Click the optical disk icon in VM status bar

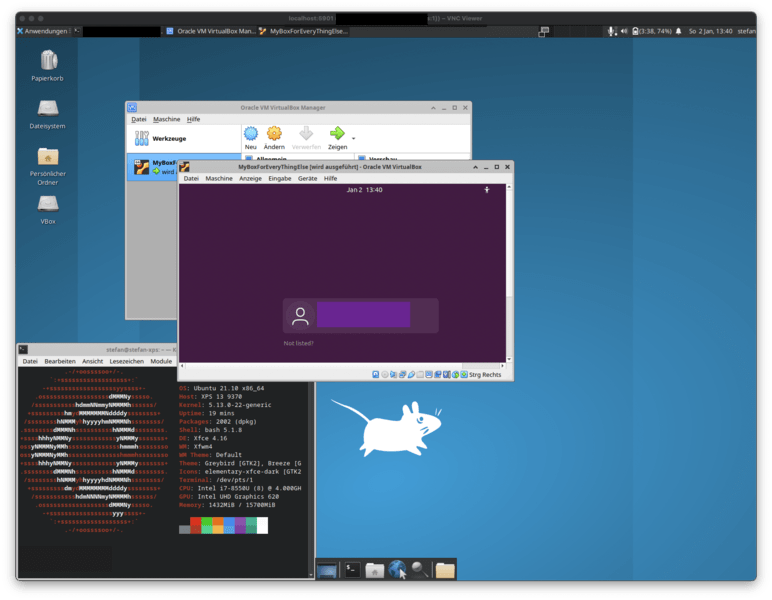pos(385,375)
